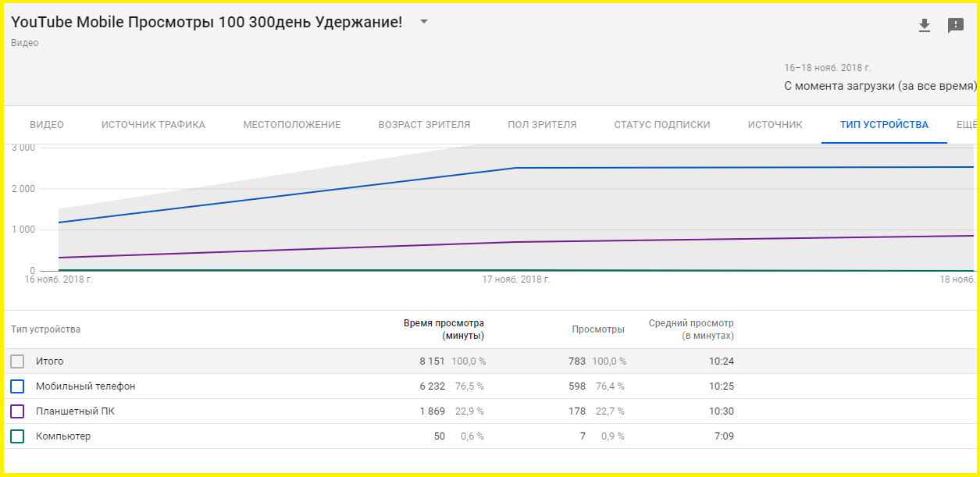The height and width of the screenshot is (477, 980).
Task: Click the total average view 10:24
Action: coord(722,361)
